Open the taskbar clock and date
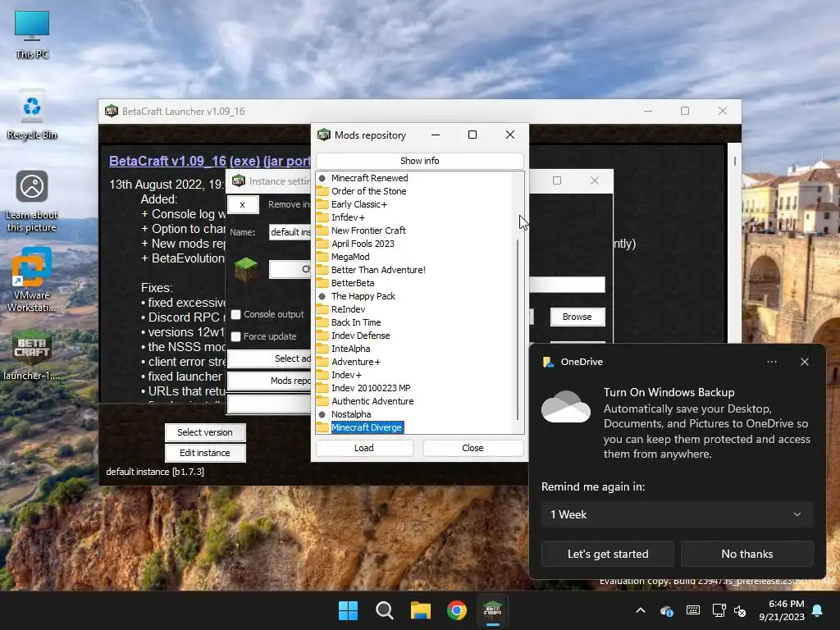 (x=782, y=610)
